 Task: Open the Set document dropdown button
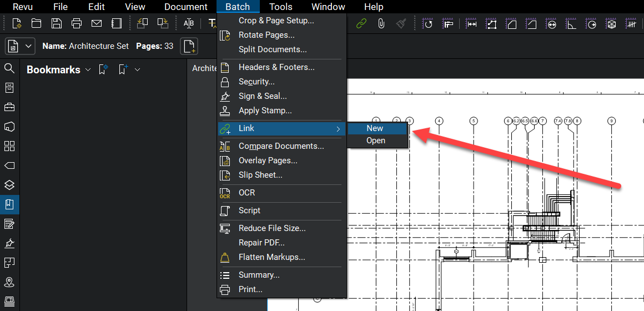19,46
